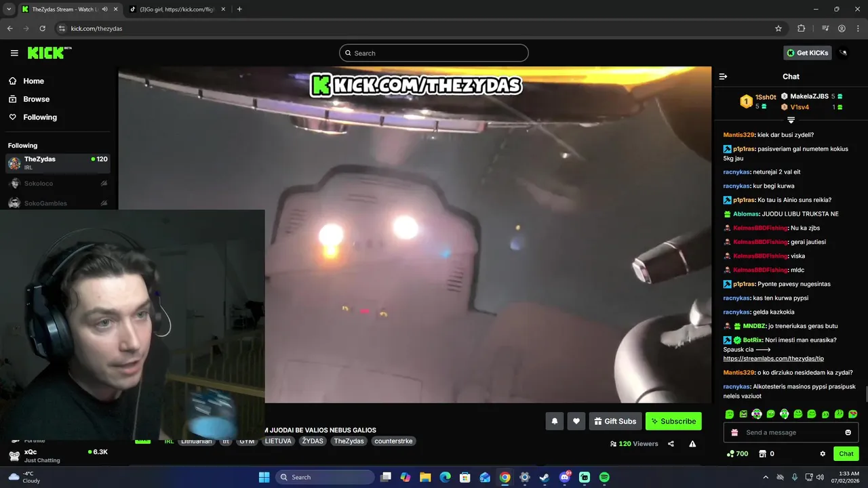868x488 pixels.
Task: Click Ablomas username in chat
Action: coord(747,213)
